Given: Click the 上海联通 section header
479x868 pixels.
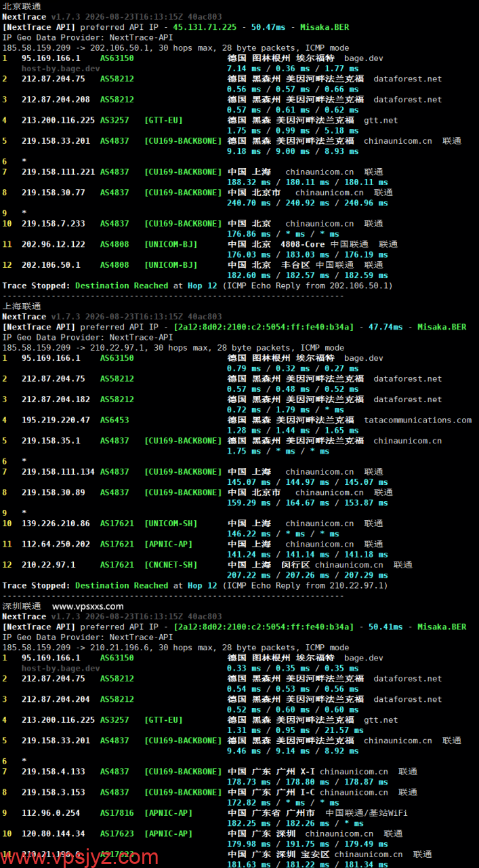Looking at the screenshot, I should click(22, 306).
